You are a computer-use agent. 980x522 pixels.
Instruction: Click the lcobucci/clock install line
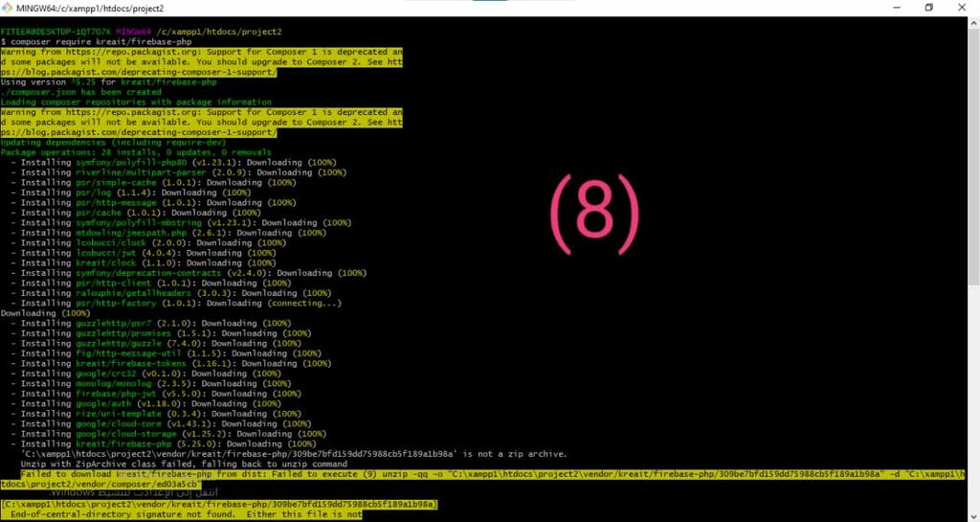coord(148,242)
